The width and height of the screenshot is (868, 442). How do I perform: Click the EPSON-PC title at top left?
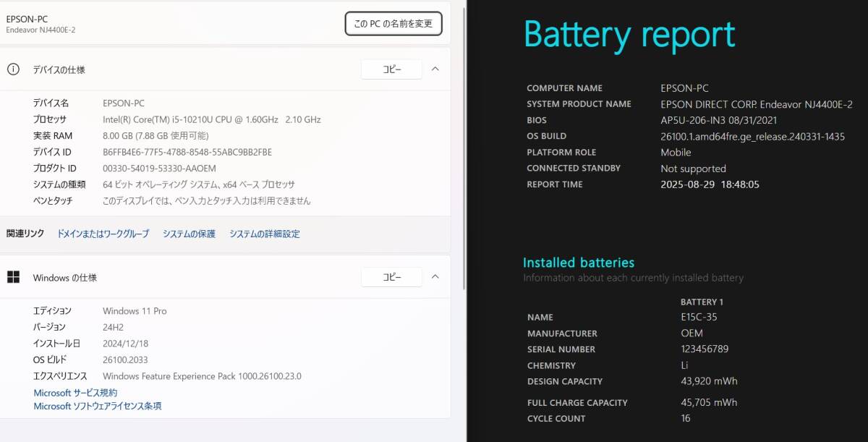point(27,19)
